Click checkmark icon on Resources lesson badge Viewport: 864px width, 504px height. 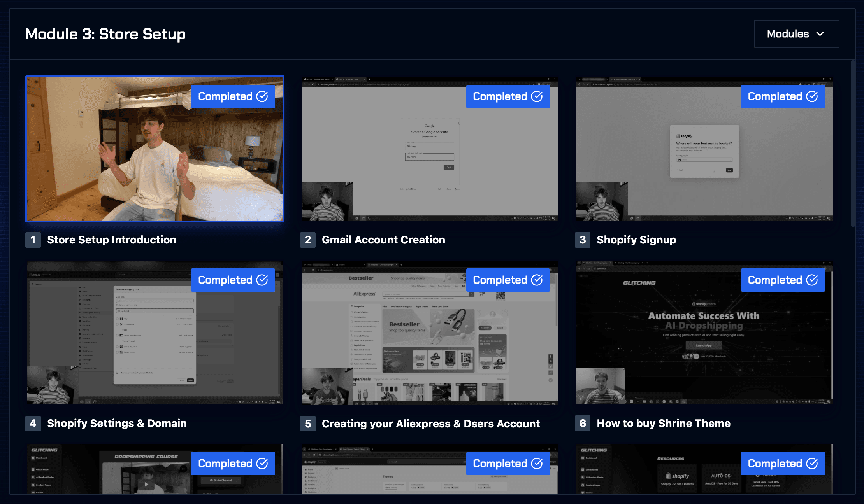click(x=812, y=464)
